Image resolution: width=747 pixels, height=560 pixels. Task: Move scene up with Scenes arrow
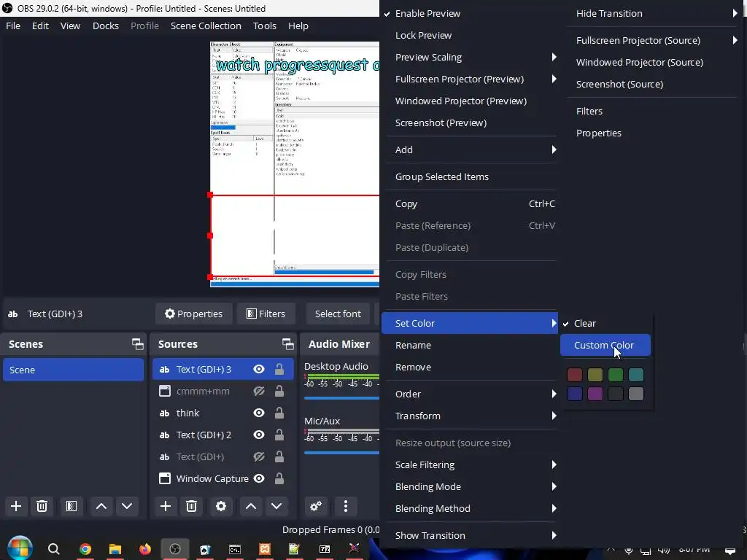[101, 506]
